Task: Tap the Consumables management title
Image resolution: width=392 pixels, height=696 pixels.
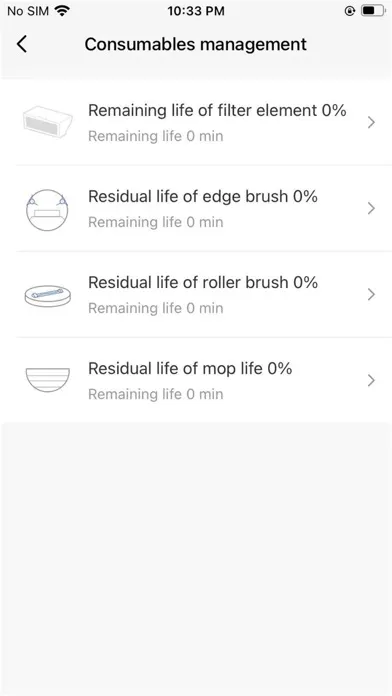Action: tap(196, 44)
